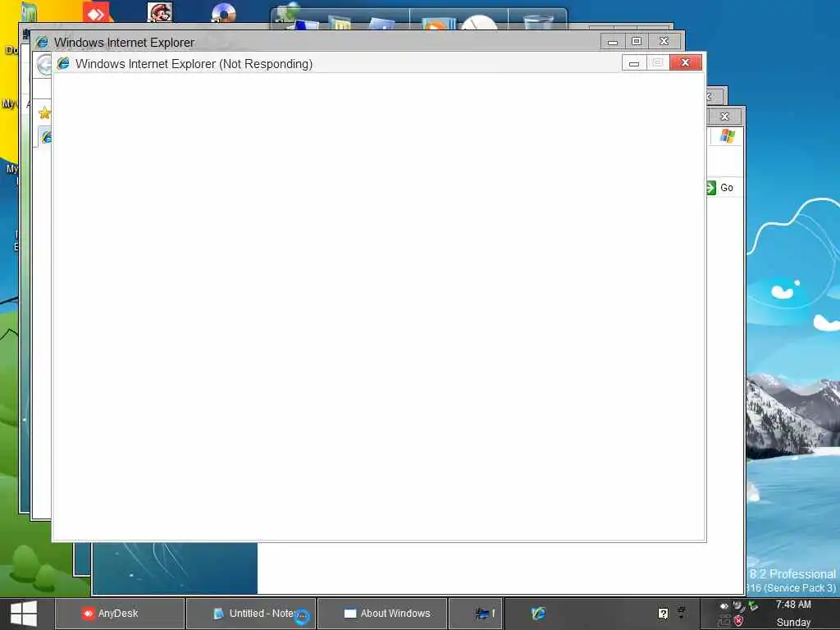
Task: Expand the toolbar chevron next to help icon
Action: pos(682,612)
